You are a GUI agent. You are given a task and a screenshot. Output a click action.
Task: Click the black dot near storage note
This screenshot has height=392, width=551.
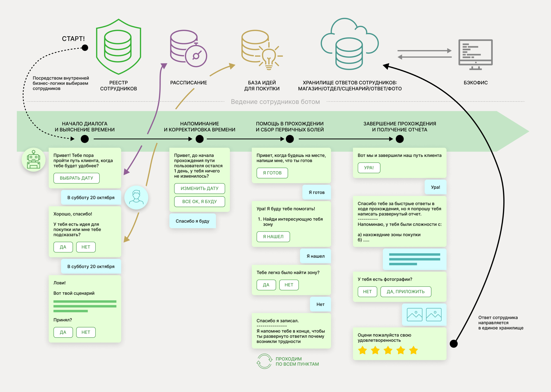[x=454, y=344]
